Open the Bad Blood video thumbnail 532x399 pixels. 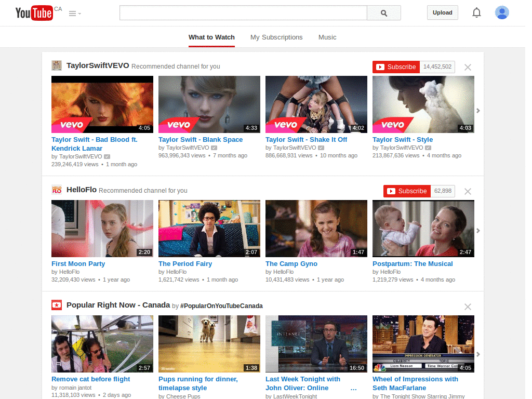[102, 104]
